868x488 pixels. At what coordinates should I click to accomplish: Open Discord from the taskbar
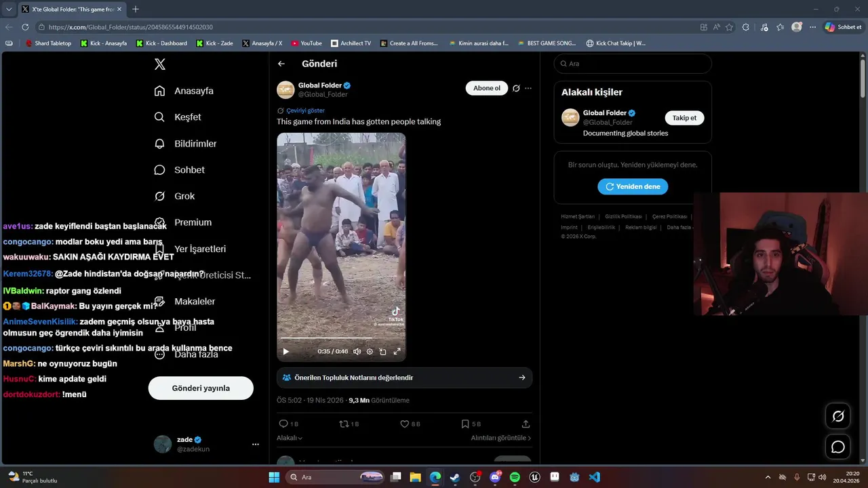pos(495,477)
